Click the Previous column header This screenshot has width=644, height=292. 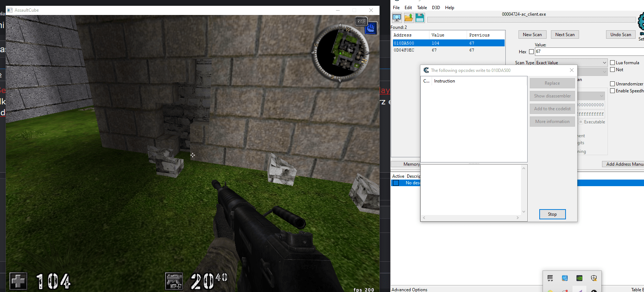tap(486, 35)
